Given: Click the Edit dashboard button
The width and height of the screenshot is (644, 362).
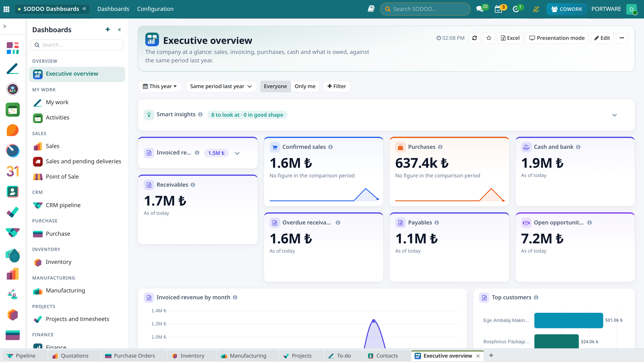Looking at the screenshot, I should pyautogui.click(x=602, y=38).
